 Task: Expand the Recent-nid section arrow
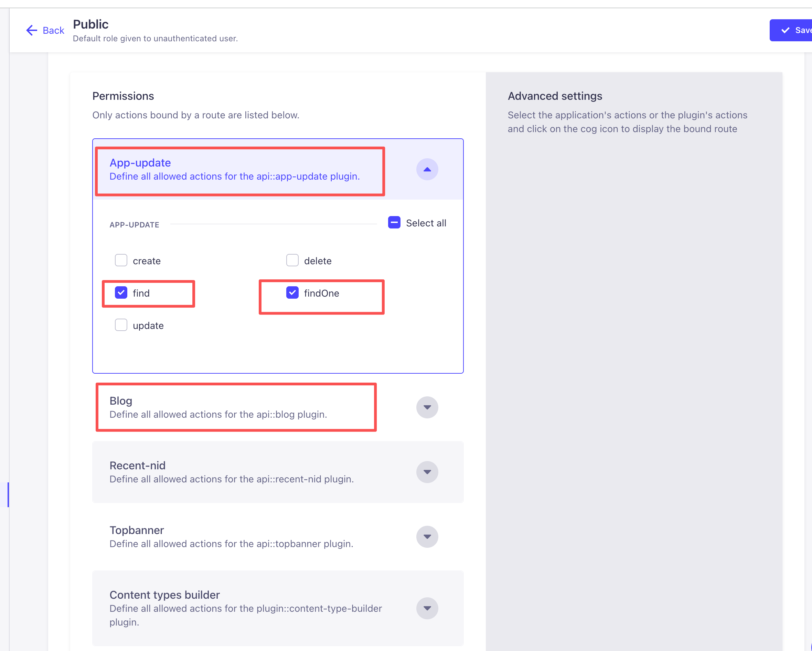point(427,472)
